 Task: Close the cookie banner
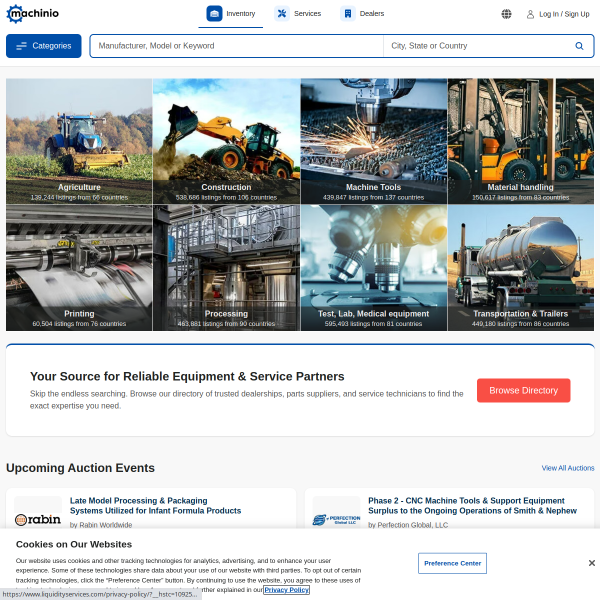pyautogui.click(x=592, y=563)
